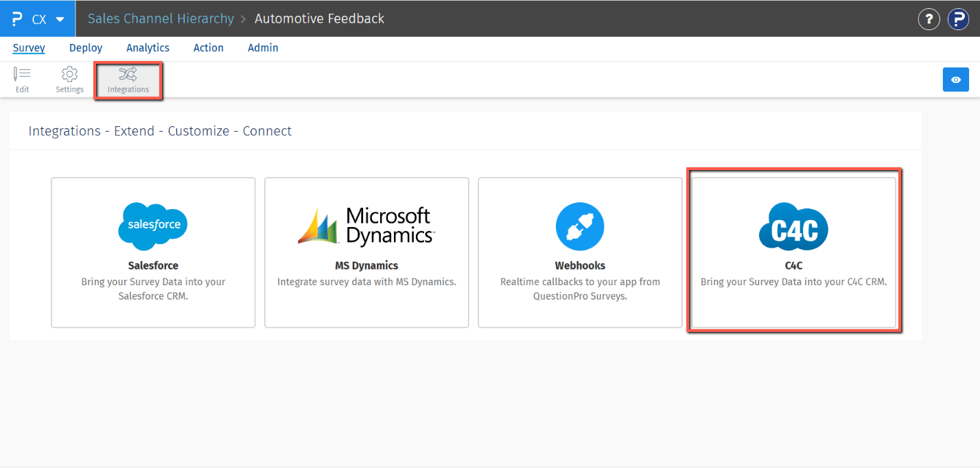Click the Webhooks plug icon
The height and width of the screenshot is (469, 980).
tap(580, 226)
